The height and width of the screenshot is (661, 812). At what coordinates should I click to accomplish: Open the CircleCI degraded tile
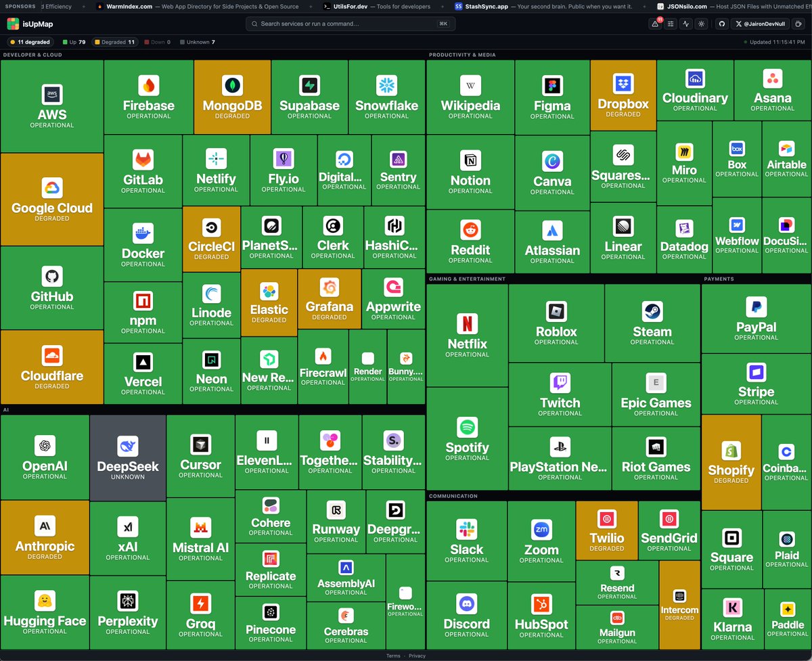tap(212, 240)
